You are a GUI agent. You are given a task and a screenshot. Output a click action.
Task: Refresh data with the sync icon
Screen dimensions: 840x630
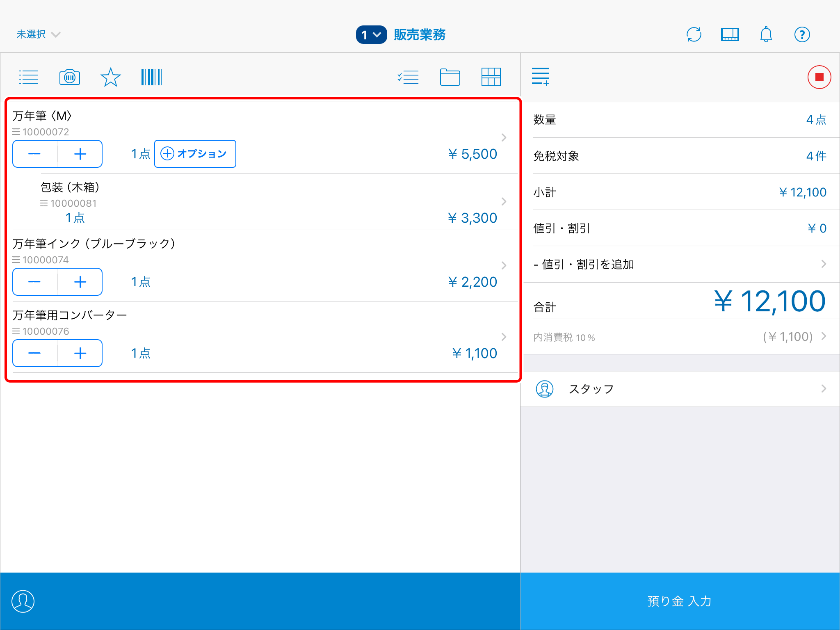(x=694, y=34)
